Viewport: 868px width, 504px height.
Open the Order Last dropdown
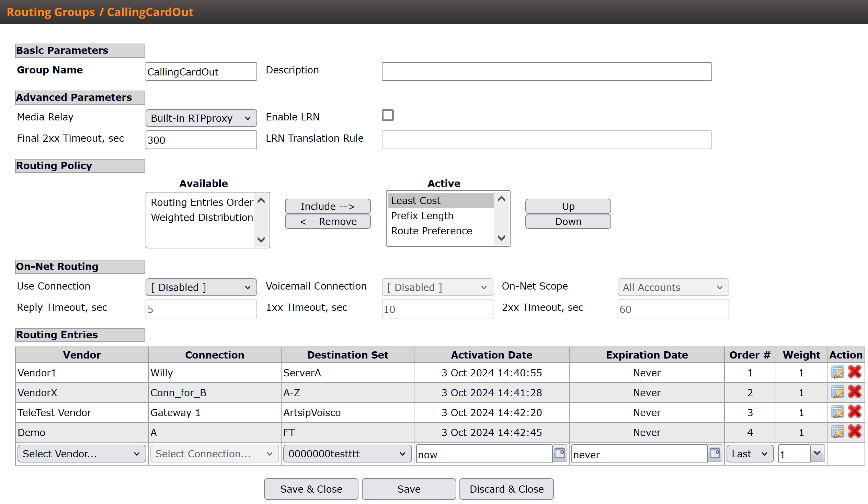click(x=750, y=454)
